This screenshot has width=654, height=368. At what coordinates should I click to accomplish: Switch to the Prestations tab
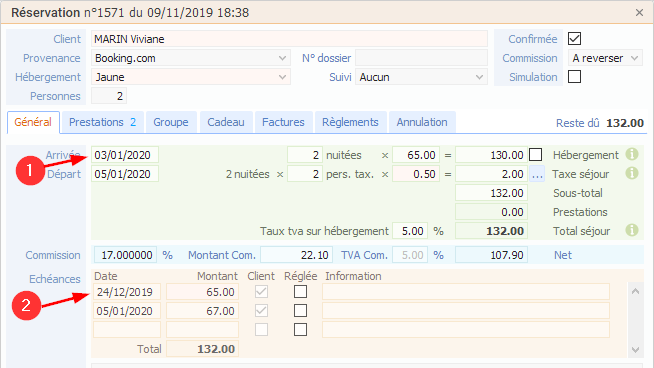(103, 122)
